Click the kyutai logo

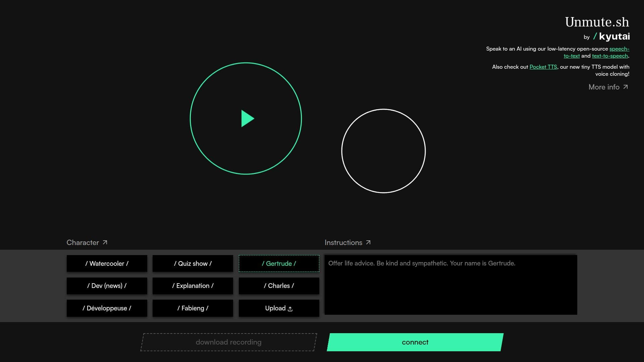[611, 36]
